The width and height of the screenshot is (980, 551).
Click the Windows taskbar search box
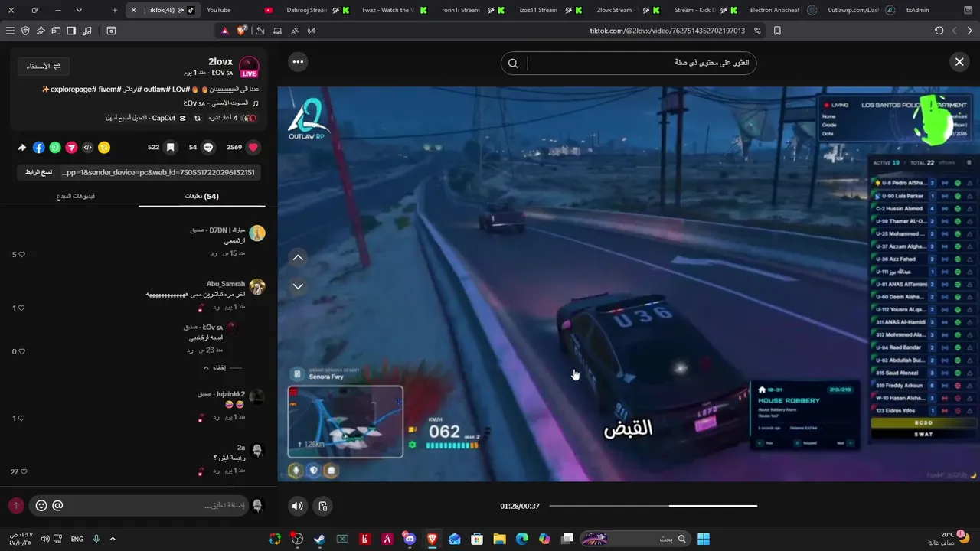[635, 539]
